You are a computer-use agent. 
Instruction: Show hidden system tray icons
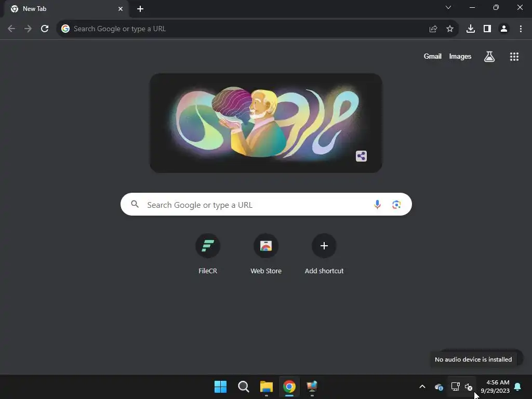[x=422, y=387]
